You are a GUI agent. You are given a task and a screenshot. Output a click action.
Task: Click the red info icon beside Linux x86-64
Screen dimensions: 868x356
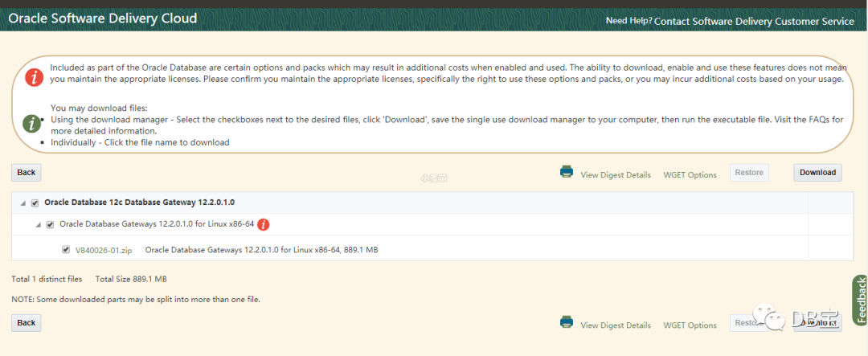(264, 224)
